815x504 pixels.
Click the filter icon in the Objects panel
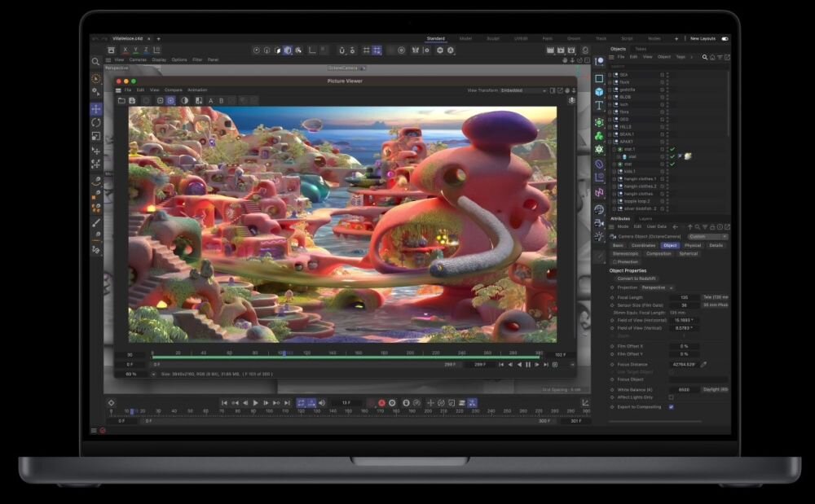pyautogui.click(x=720, y=58)
